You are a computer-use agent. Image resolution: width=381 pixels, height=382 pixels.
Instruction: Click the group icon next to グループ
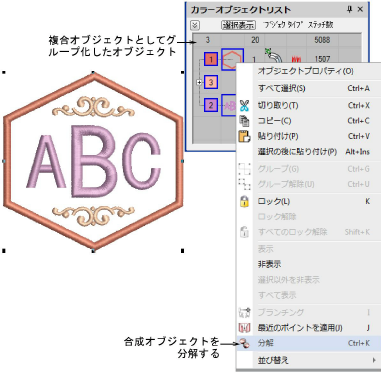point(244,169)
